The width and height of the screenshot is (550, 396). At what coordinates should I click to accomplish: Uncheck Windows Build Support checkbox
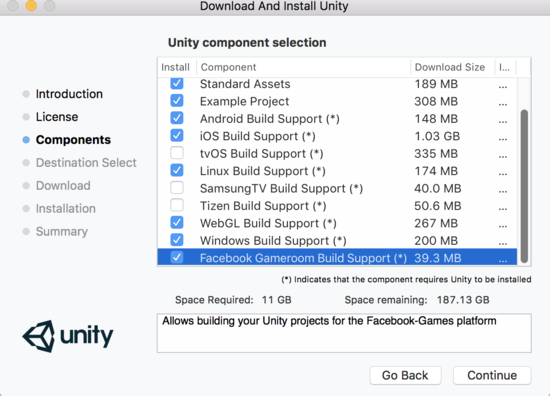tap(177, 240)
